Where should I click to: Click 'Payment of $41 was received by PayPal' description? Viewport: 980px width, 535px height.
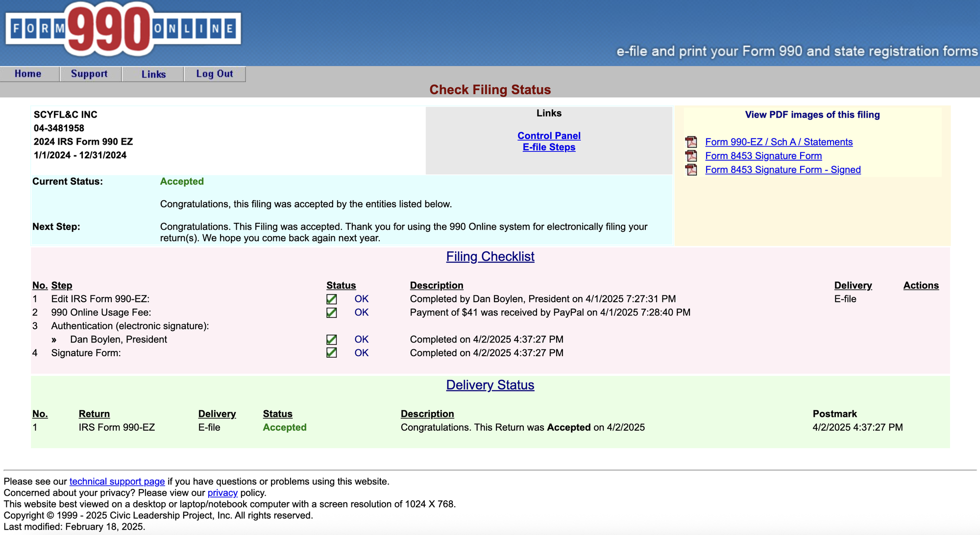tap(550, 313)
